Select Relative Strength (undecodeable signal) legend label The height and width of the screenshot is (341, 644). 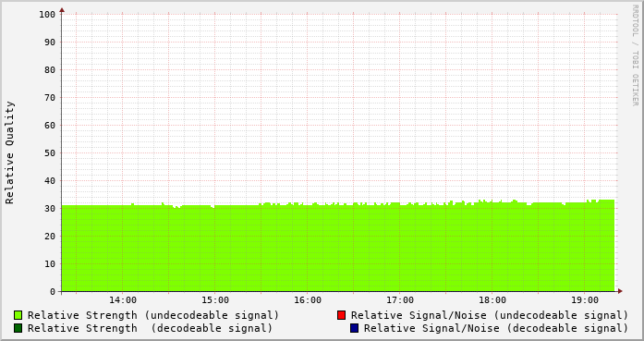pos(153,315)
